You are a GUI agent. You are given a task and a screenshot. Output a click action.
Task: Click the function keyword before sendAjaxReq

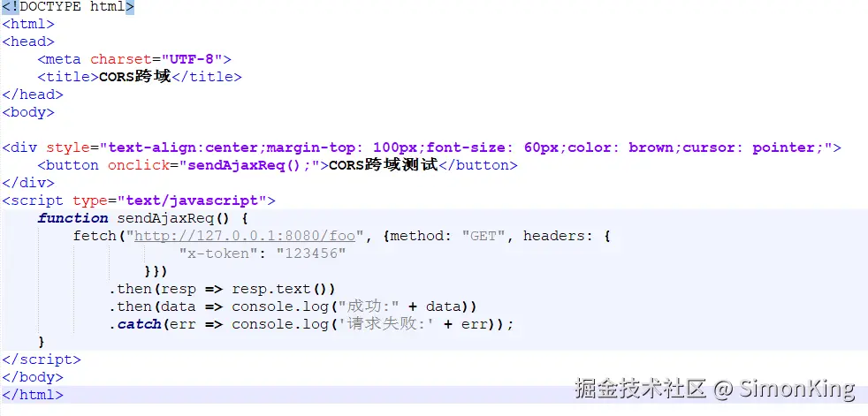[x=72, y=218]
